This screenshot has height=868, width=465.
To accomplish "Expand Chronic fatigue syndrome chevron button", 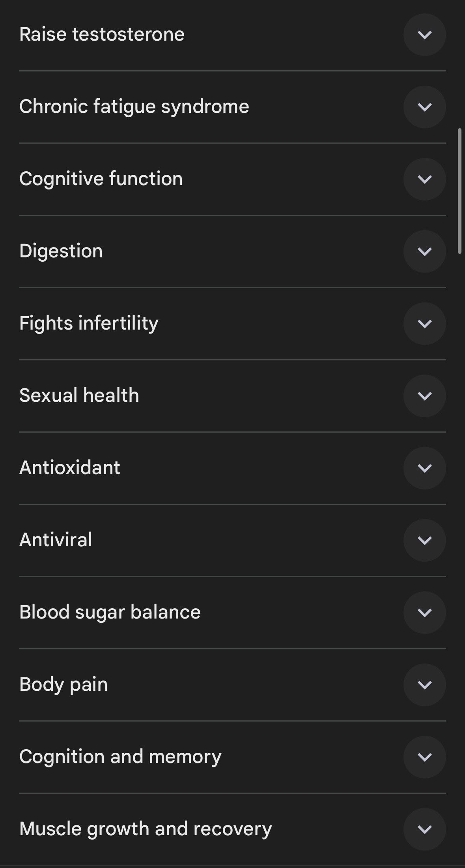I will coord(424,107).
